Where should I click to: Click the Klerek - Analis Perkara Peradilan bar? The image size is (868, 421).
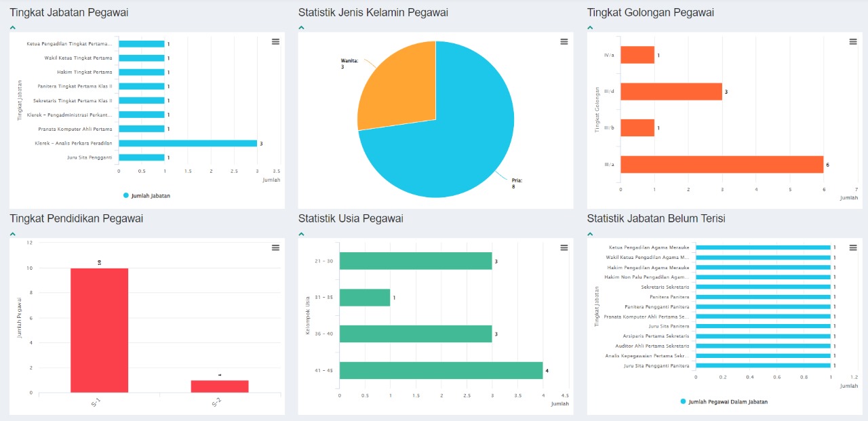tap(188, 143)
